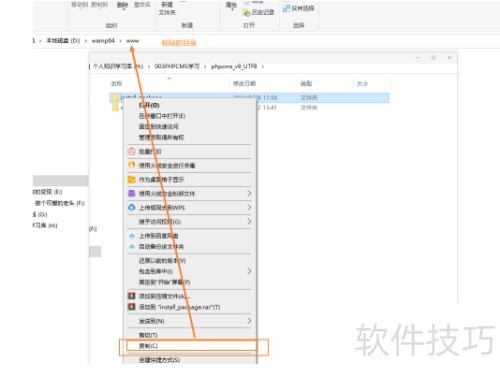Choose 剪切(T) in the context menu

148,335
